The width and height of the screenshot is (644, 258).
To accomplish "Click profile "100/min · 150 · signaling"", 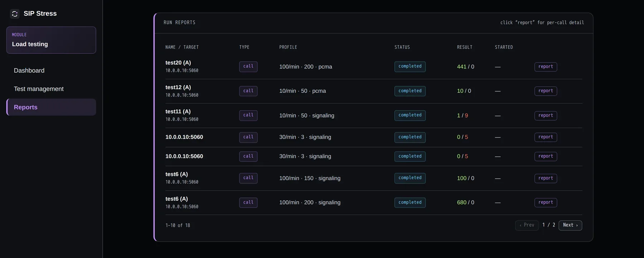I will click(310, 178).
